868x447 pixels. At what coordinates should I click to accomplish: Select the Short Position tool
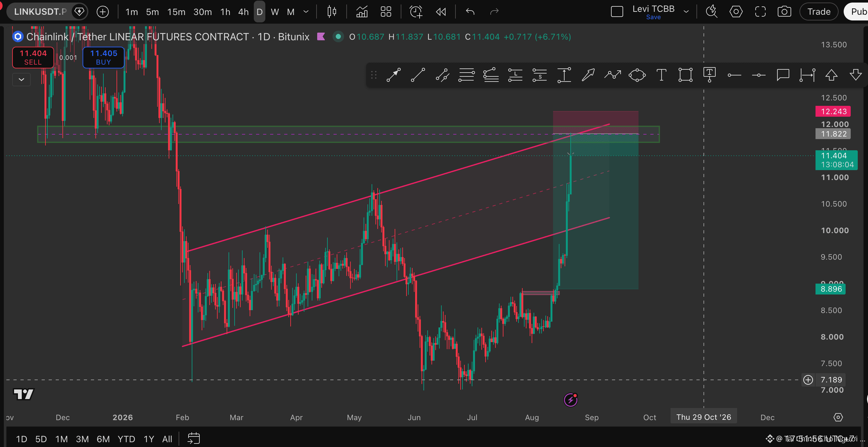540,75
